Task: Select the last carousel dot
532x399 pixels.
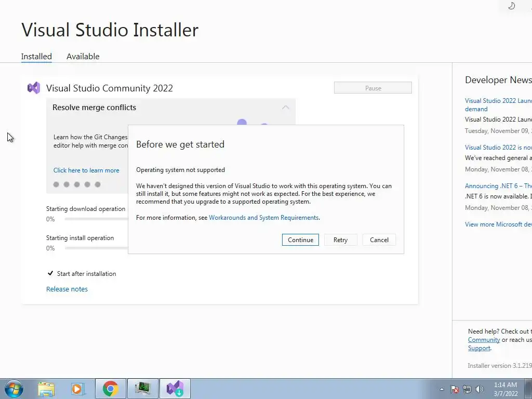Action: [x=98, y=184]
